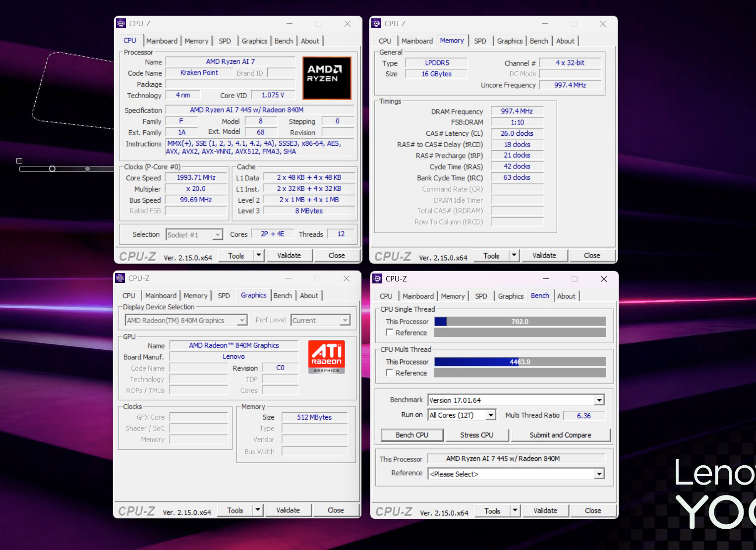The image size is (756, 550).
Task: Click the Reference bar under CPU Single Thread
Action: click(520, 332)
